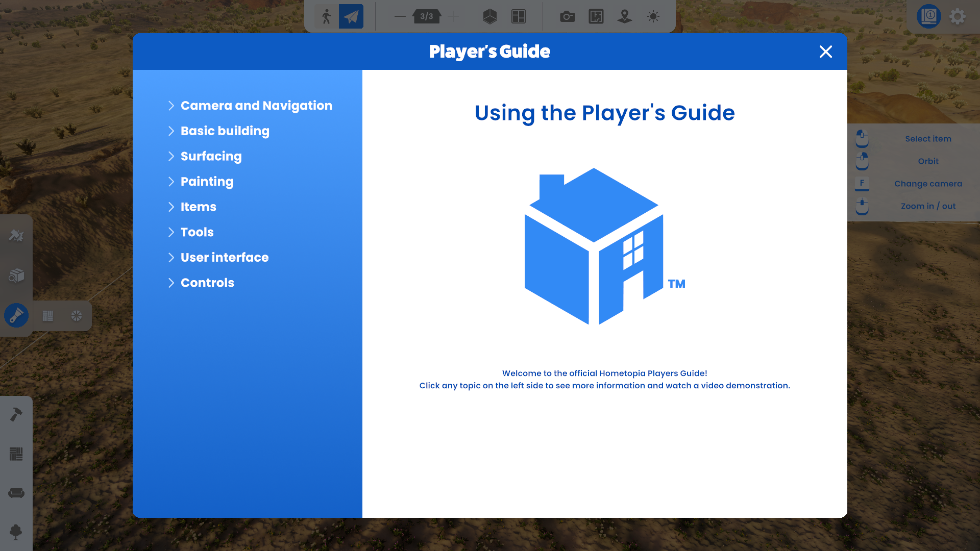This screenshot has width=980, height=551.
Task: Open the wall view grid icon
Action: click(x=519, y=16)
